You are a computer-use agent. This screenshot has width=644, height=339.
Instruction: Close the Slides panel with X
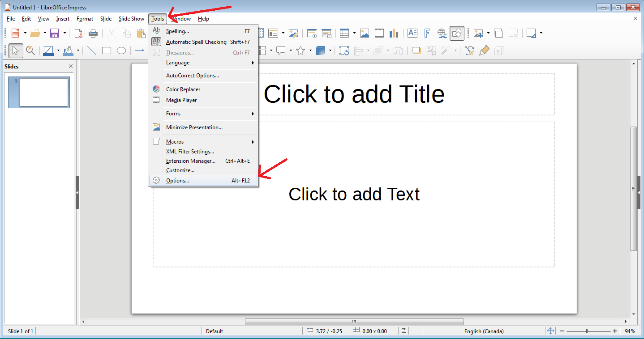click(71, 66)
